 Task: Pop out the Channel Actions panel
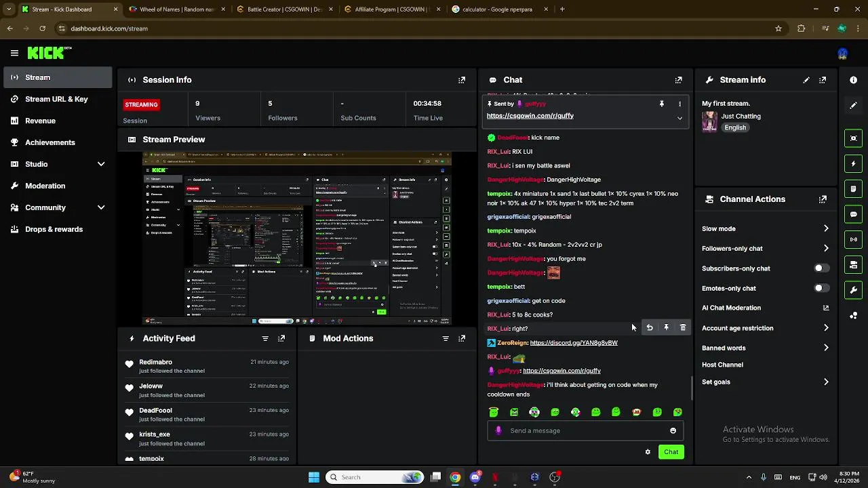point(823,199)
